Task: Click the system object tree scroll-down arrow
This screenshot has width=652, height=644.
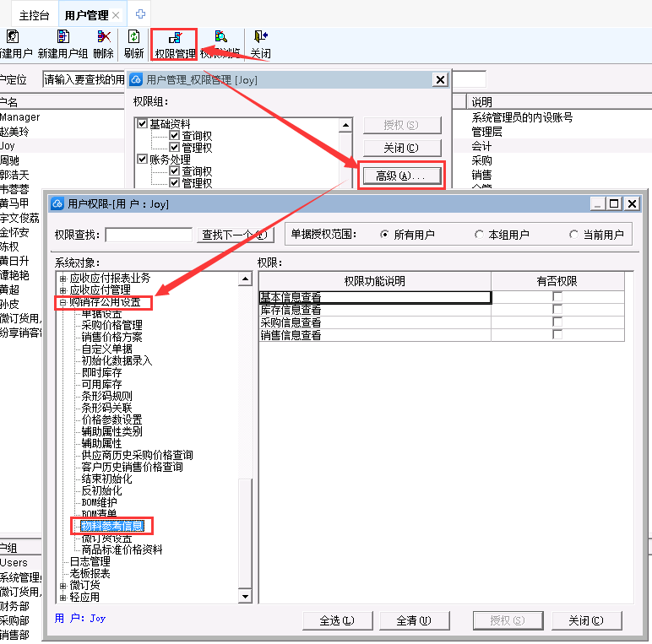Action: point(245,598)
